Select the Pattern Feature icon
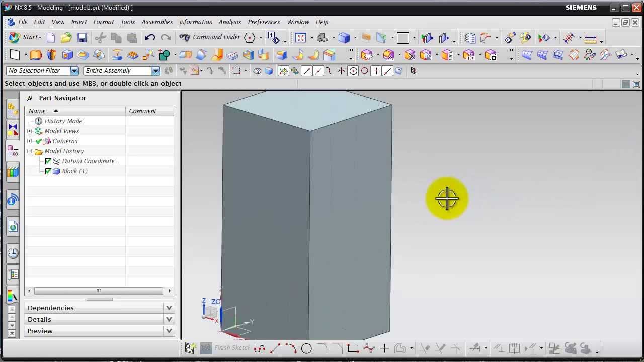 (x=148, y=55)
